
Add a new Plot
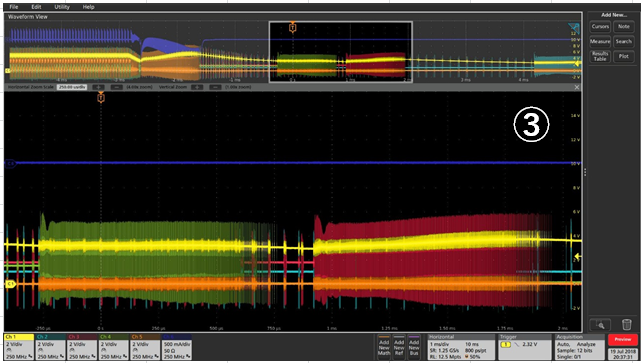tap(623, 56)
